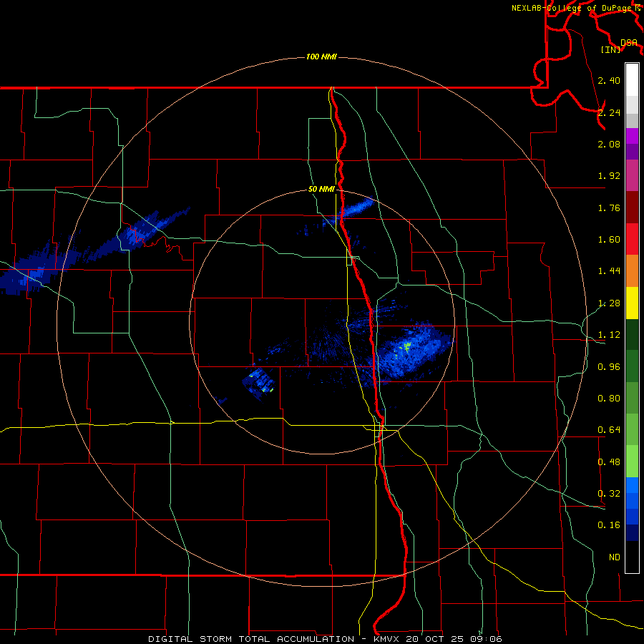Click the 2.24 legend value
The height and width of the screenshot is (644, 644).
pos(609,112)
